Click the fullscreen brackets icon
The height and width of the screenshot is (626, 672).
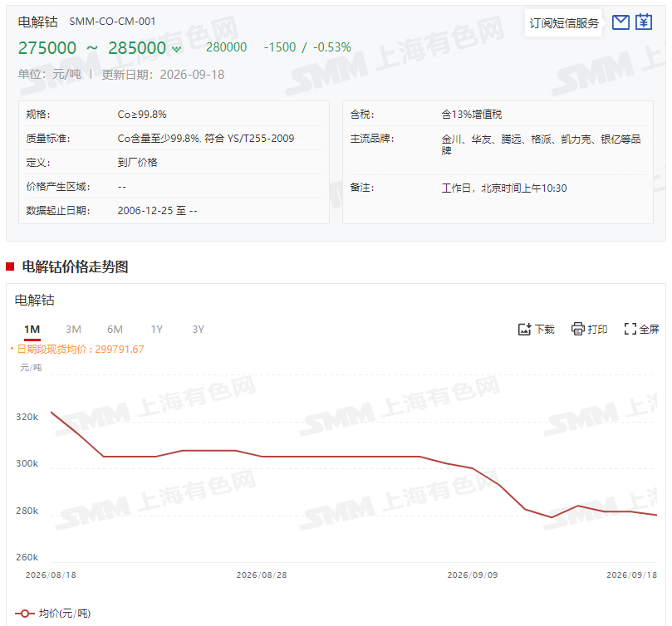coord(630,329)
